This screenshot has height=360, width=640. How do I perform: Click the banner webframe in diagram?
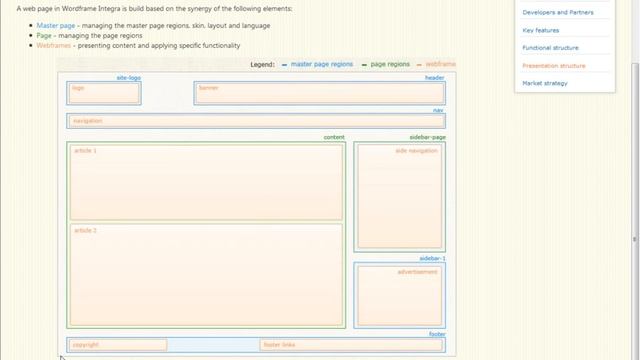320,93
